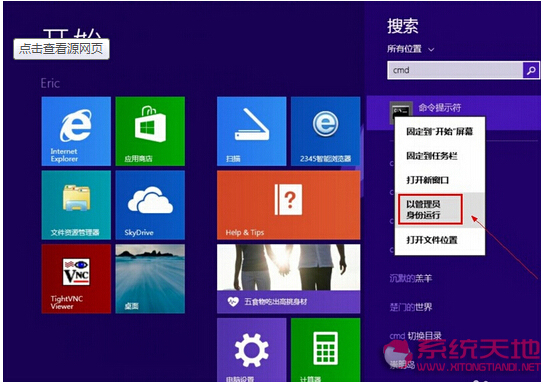543x384 pixels.
Task: Choose 打开文件位置 from context menu
Action: [x=440, y=240]
